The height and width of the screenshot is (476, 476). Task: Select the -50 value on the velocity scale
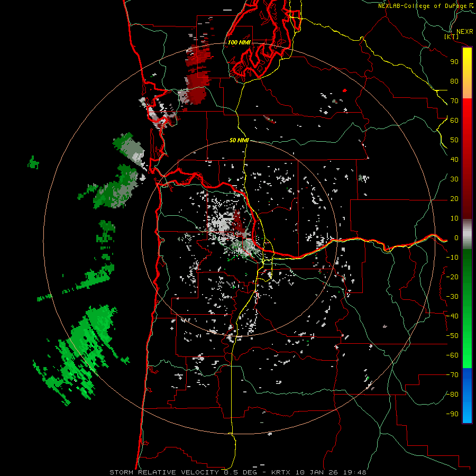[x=452, y=336]
